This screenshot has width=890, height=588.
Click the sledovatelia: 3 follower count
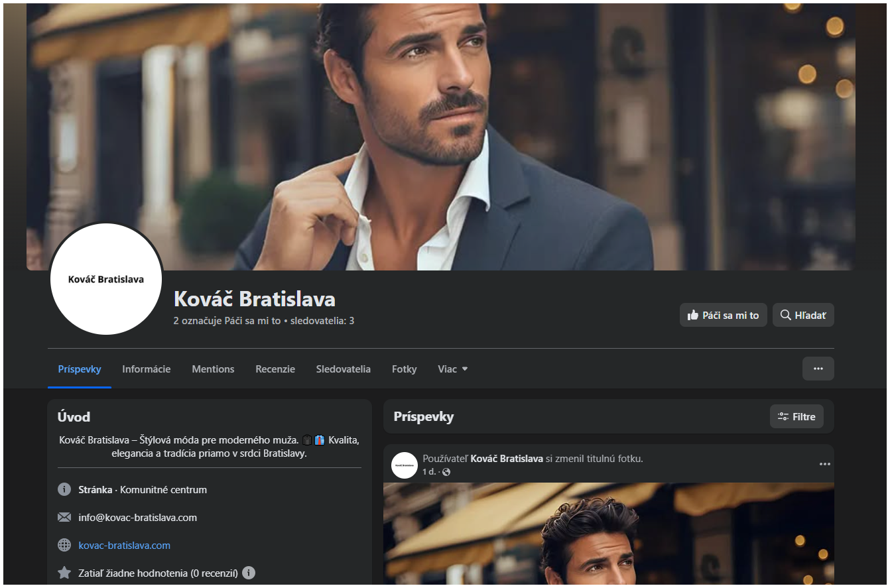click(322, 321)
